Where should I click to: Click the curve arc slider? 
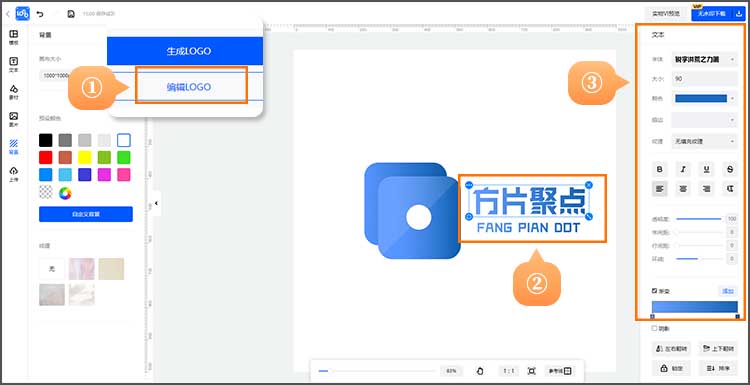pos(698,259)
